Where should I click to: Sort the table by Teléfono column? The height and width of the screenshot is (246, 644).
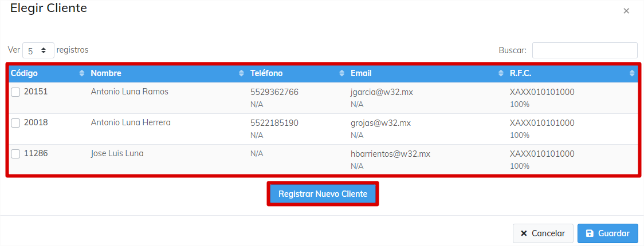298,73
